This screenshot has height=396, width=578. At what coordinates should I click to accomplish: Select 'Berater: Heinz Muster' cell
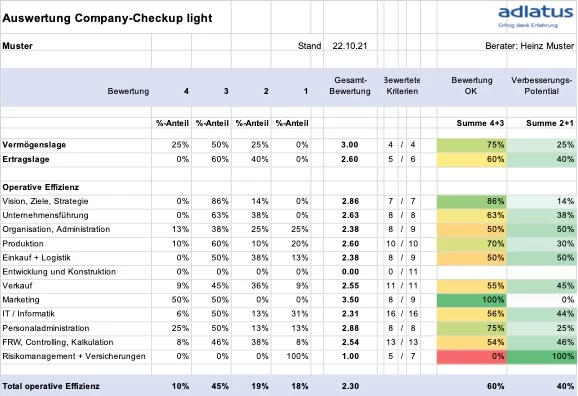coord(529,46)
